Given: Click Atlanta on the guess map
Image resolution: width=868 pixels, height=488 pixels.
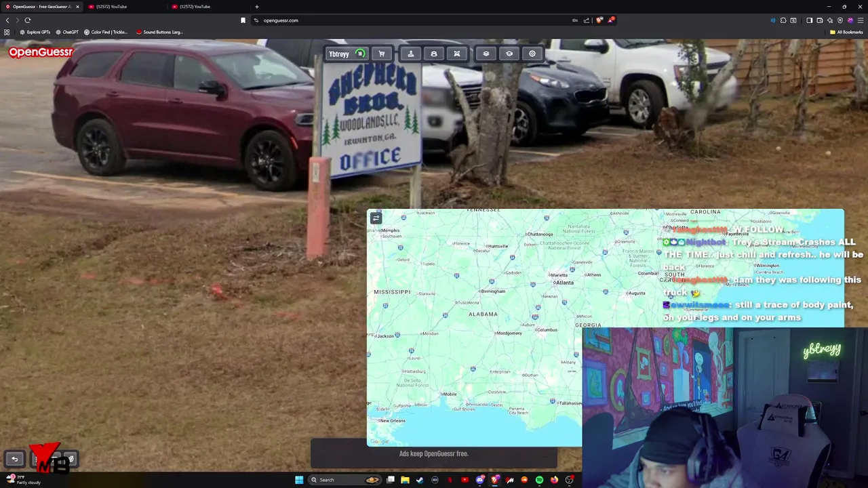Looking at the screenshot, I should click(564, 283).
